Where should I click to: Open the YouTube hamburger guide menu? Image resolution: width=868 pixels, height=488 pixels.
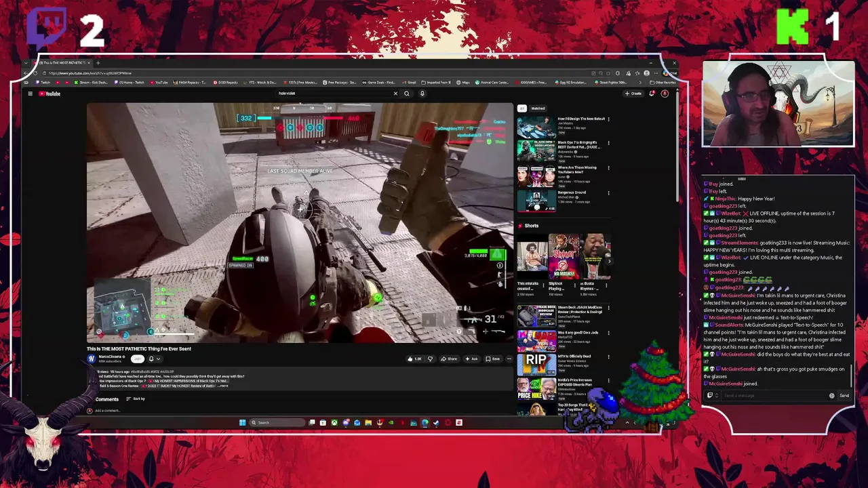(30, 94)
